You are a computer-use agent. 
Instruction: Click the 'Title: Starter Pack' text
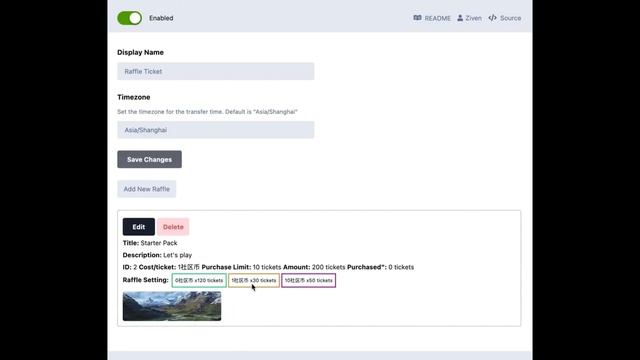(x=150, y=243)
